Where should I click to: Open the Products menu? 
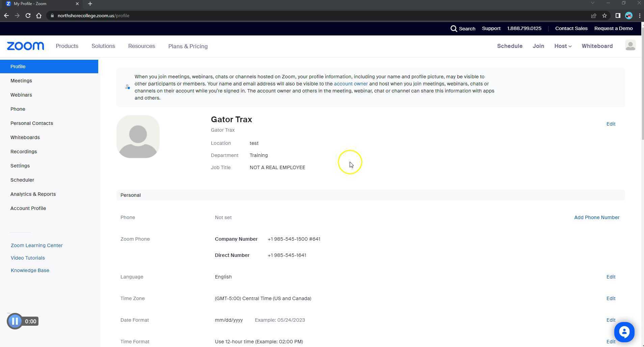tap(67, 46)
